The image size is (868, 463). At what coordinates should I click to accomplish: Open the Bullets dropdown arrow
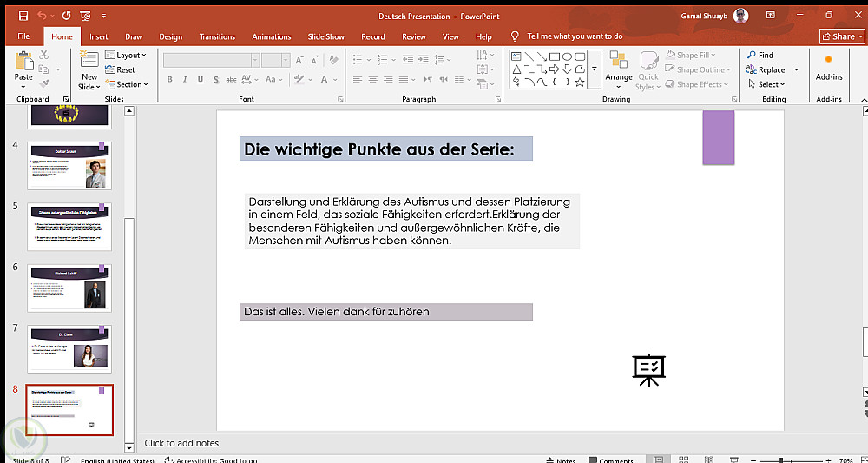click(367, 60)
